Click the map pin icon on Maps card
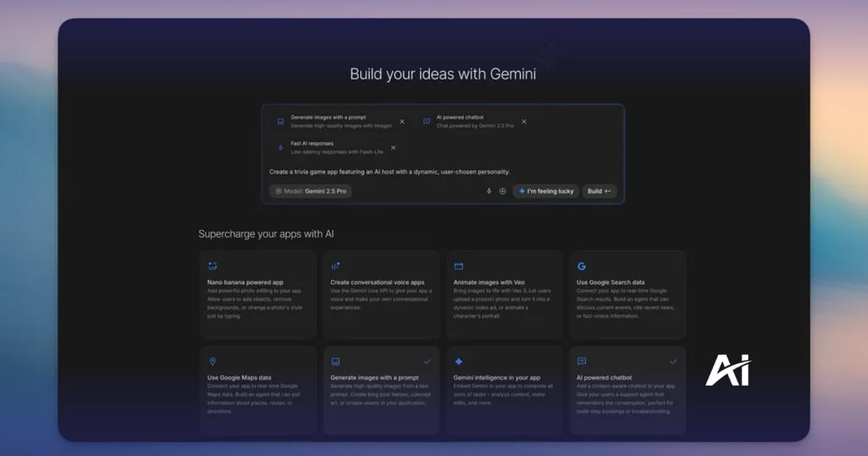 pyautogui.click(x=212, y=361)
